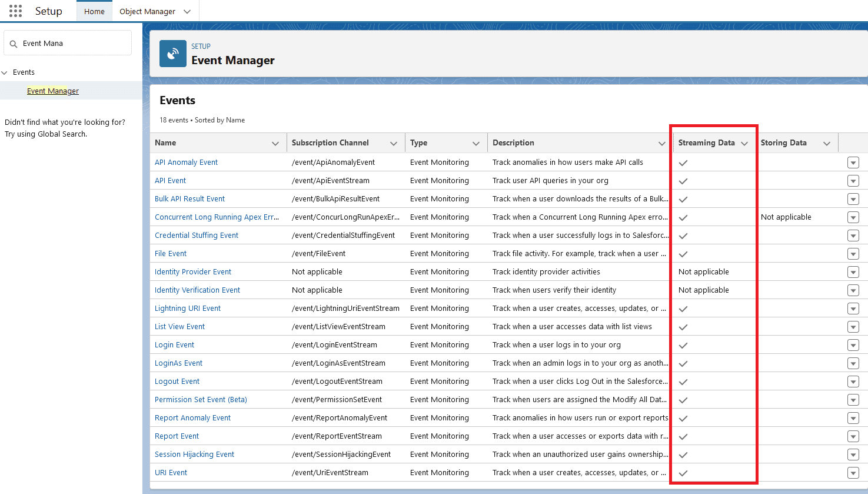This screenshot has height=494, width=868.
Task: Open the Object Manager tab
Action: tap(147, 11)
